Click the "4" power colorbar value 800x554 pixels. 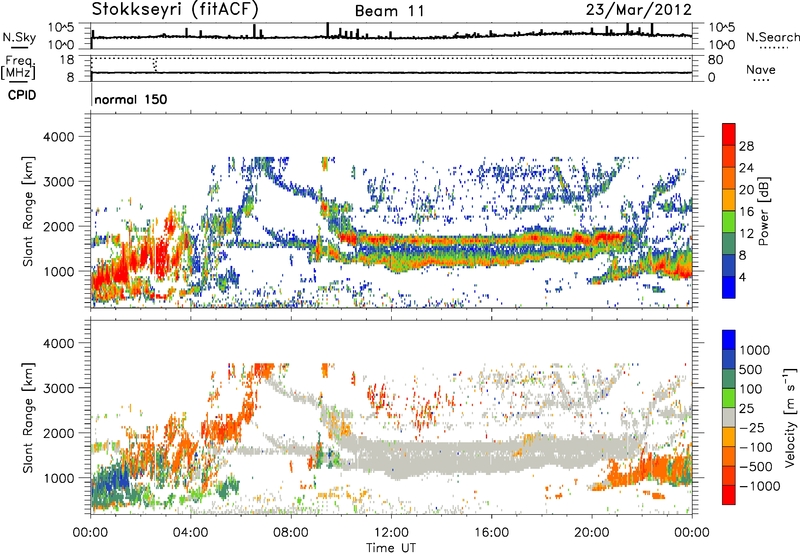click(x=743, y=278)
